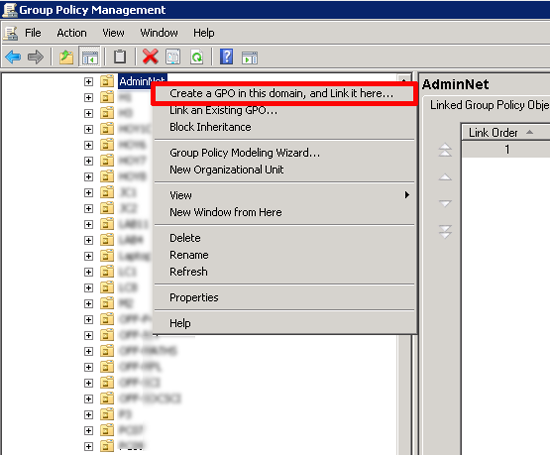Select the AdminNet tree item label
The height and width of the screenshot is (455, 550).
(142, 81)
